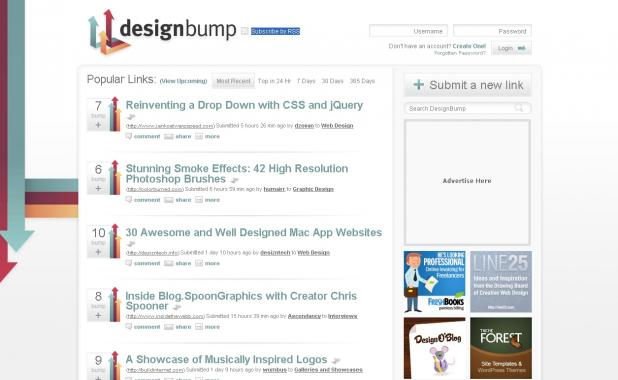Click share under 30 Awesome Mac App
Screen dimensions: 618x380
(178, 263)
